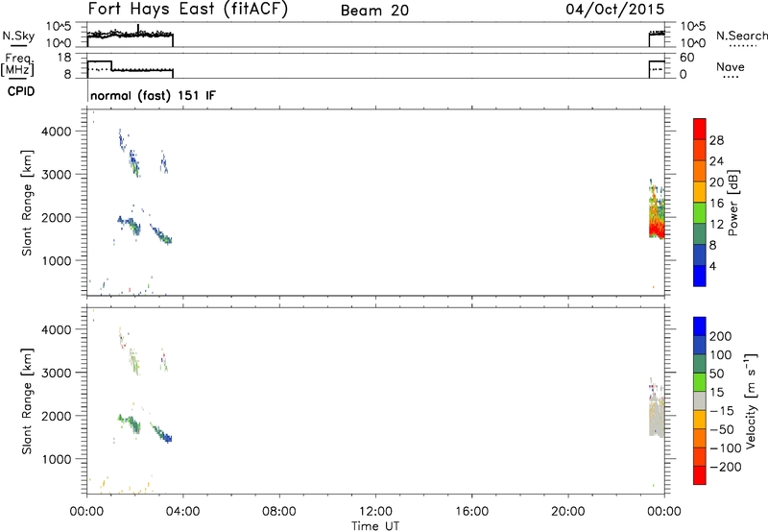Click the gray segment of velocity colorbar
This screenshot has height=532, width=768.
click(700, 401)
